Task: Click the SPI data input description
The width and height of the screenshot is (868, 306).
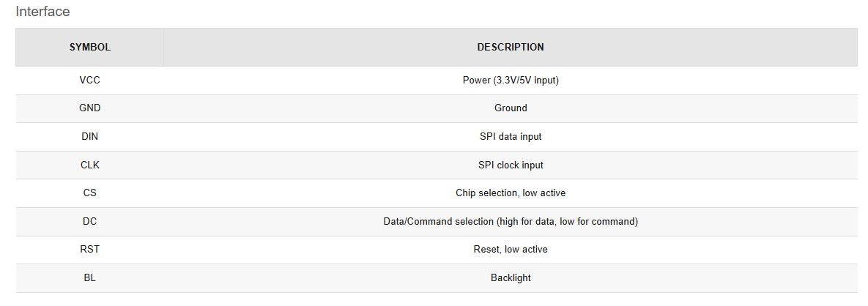Action: tap(511, 136)
